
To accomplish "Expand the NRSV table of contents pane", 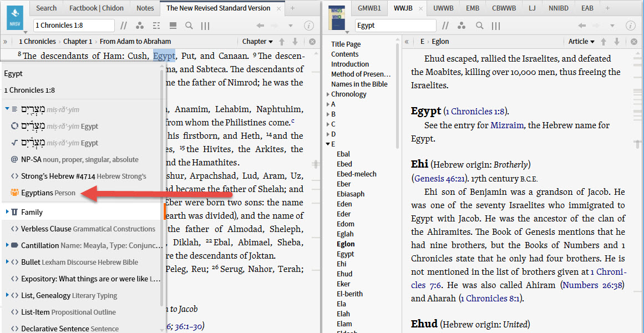I will [x=6, y=42].
